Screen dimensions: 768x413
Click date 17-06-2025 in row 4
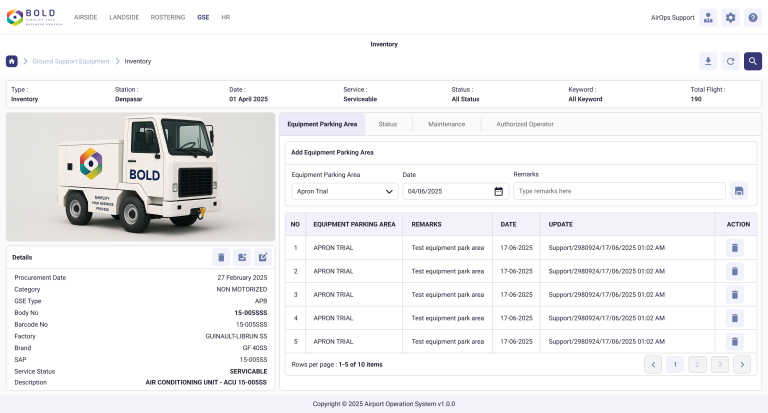click(x=516, y=318)
